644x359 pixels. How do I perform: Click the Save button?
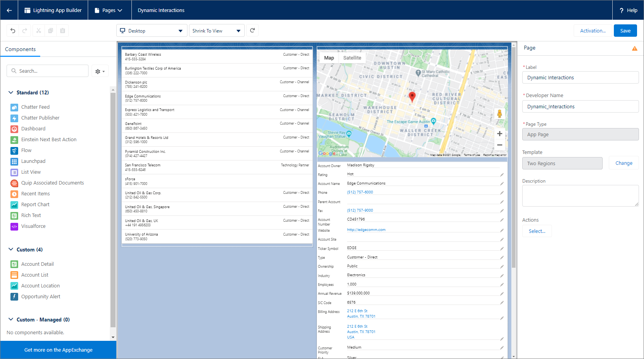pyautogui.click(x=625, y=31)
